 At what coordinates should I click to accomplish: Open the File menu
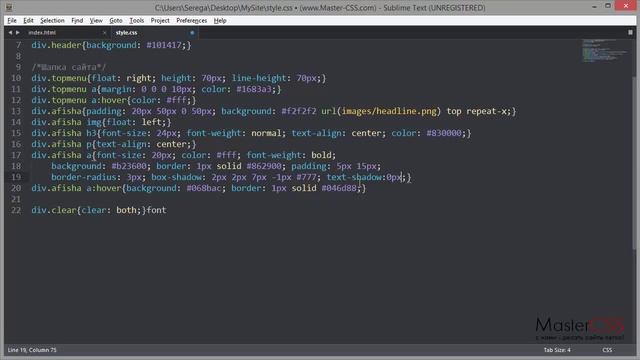[x=12, y=20]
